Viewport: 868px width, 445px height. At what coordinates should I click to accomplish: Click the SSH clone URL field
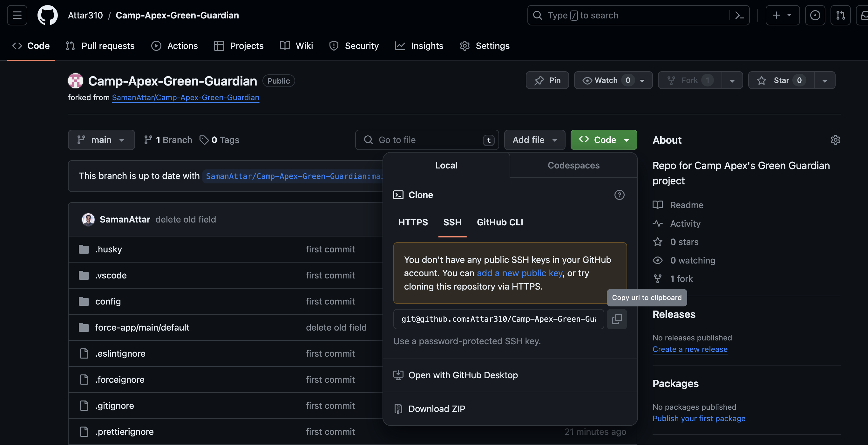tap(498, 319)
